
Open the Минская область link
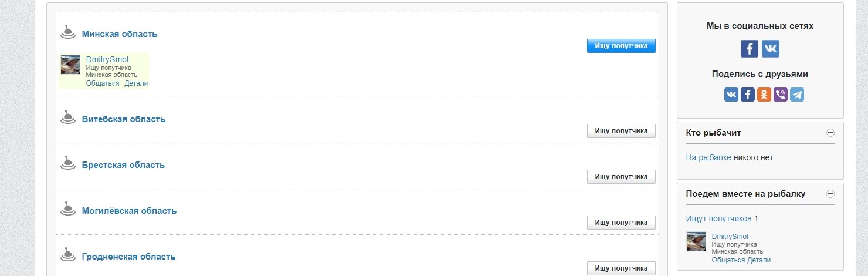[x=120, y=34]
